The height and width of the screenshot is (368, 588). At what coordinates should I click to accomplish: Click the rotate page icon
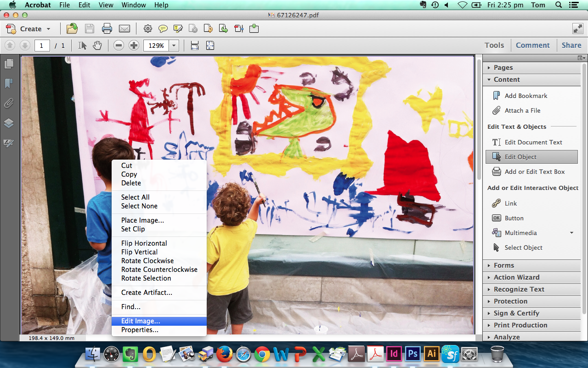208,29
